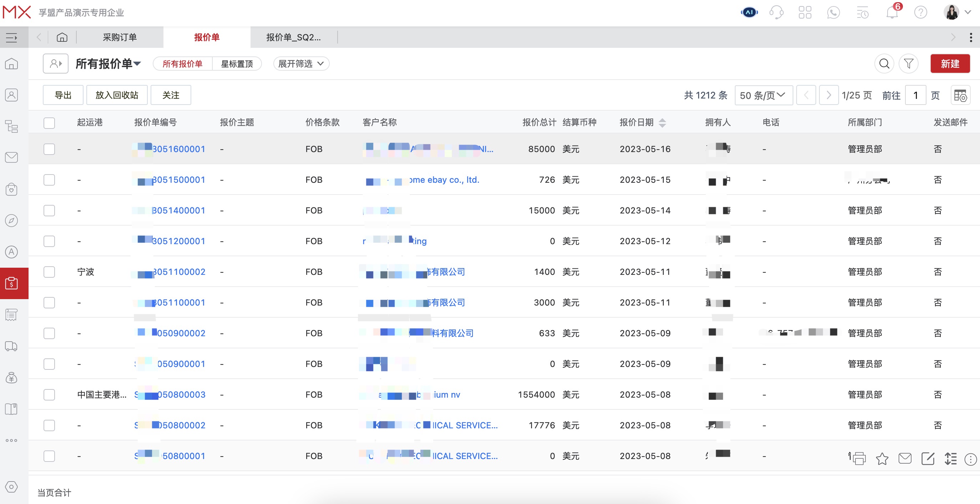Image resolution: width=980 pixels, height=504 pixels.
Task: Click the search magnifier above the quote list
Action: 884,64
